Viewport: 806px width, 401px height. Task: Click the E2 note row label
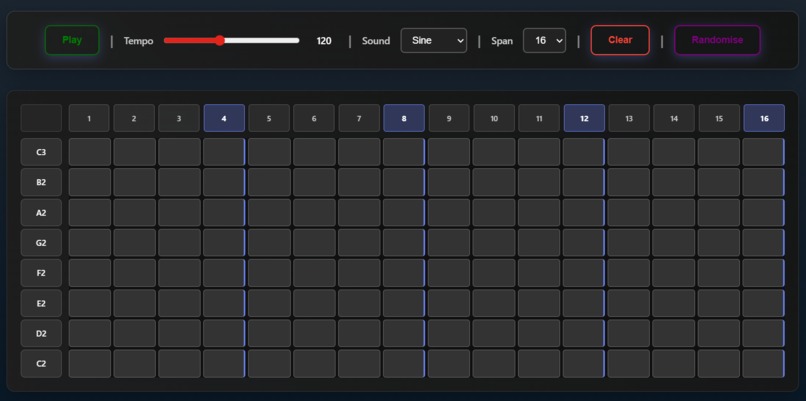[41, 303]
